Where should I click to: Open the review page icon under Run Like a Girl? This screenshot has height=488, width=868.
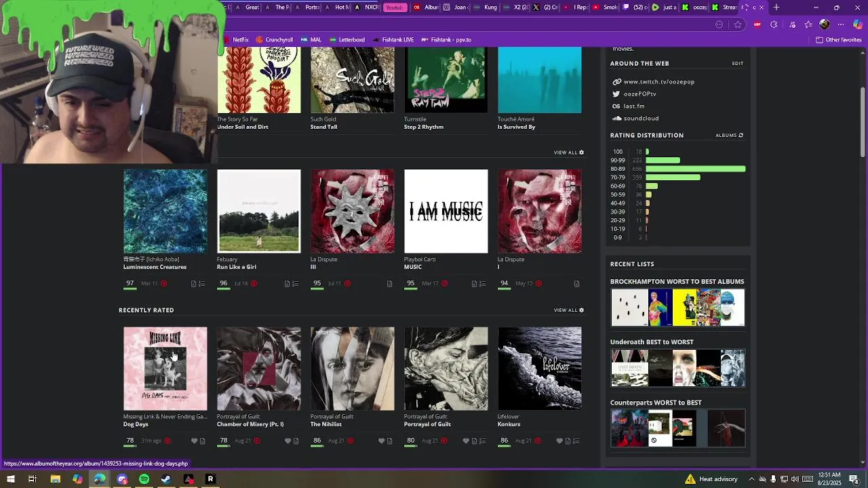(287, 284)
